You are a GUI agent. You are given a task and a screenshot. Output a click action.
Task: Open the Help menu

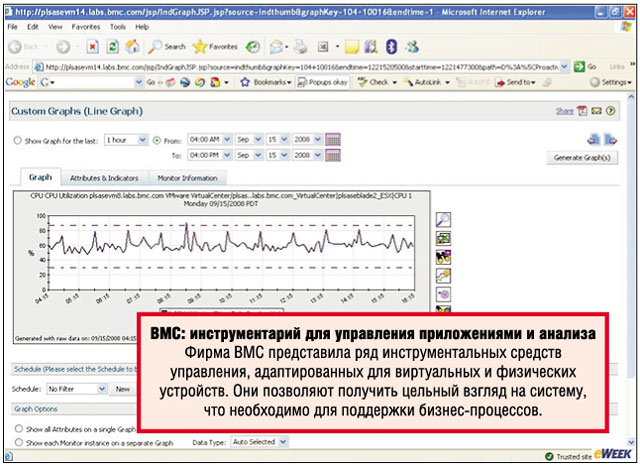[142, 27]
